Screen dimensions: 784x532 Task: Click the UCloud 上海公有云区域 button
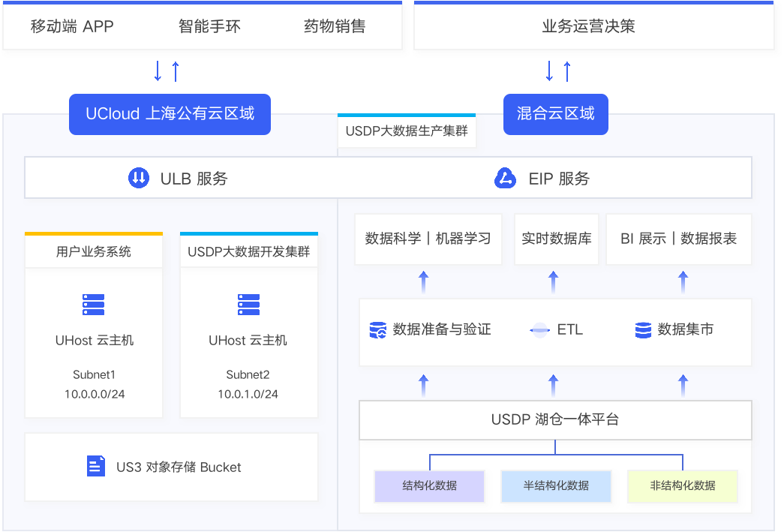coord(170,114)
